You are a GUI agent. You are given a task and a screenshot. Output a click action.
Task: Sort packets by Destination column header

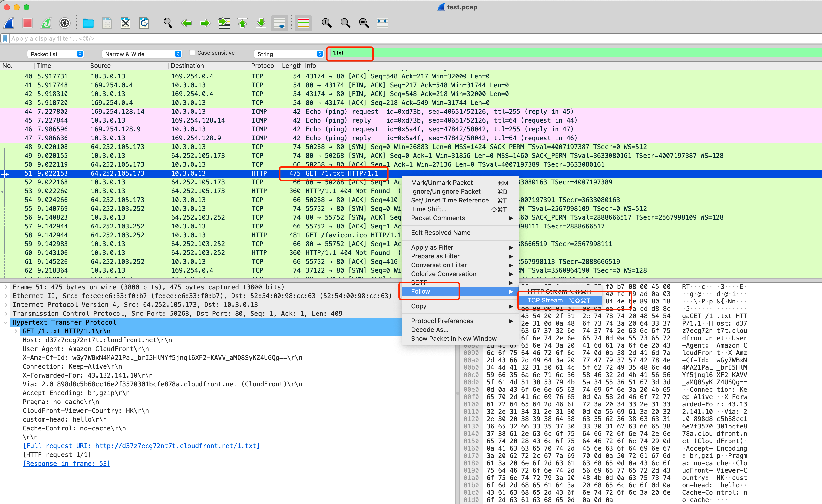pos(209,66)
